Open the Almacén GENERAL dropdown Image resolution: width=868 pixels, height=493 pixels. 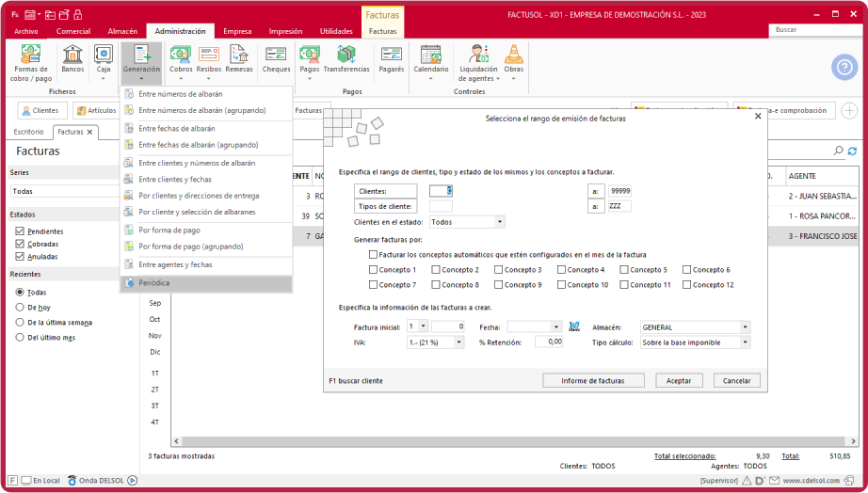pos(745,327)
